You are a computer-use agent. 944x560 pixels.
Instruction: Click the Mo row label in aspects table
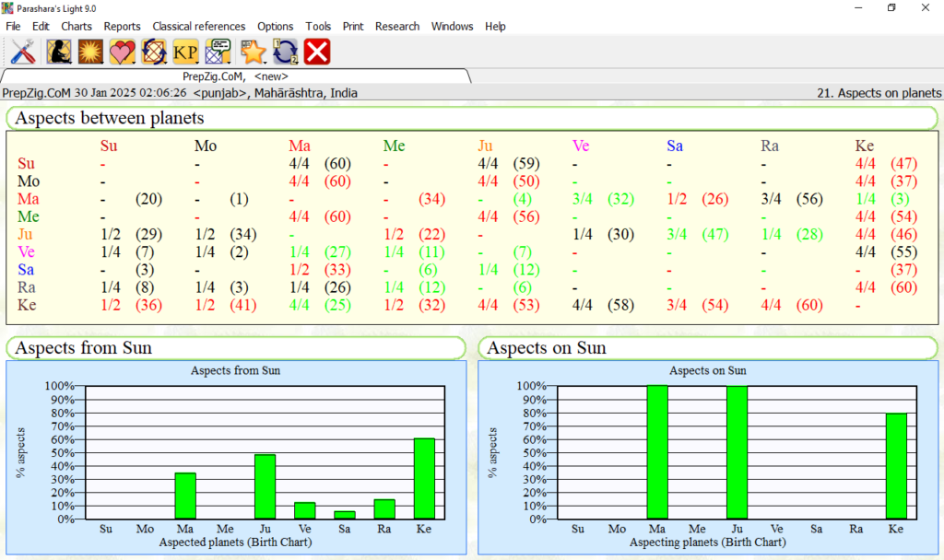click(x=29, y=181)
